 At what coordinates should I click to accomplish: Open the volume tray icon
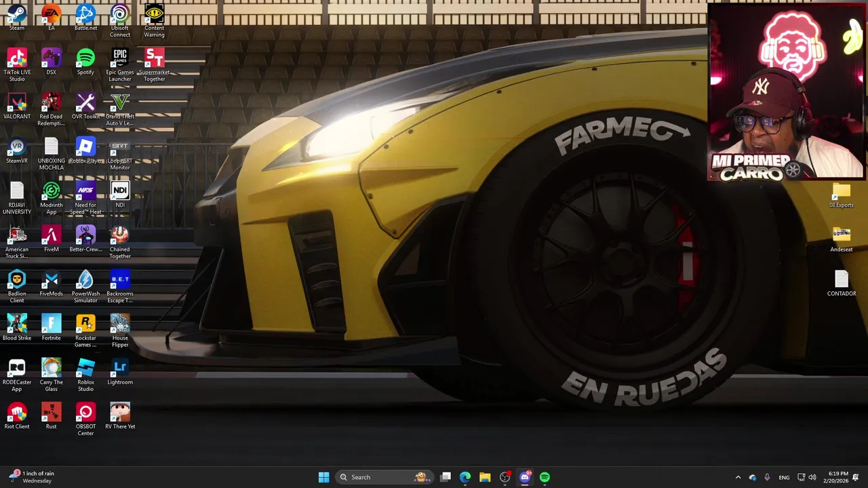812,477
